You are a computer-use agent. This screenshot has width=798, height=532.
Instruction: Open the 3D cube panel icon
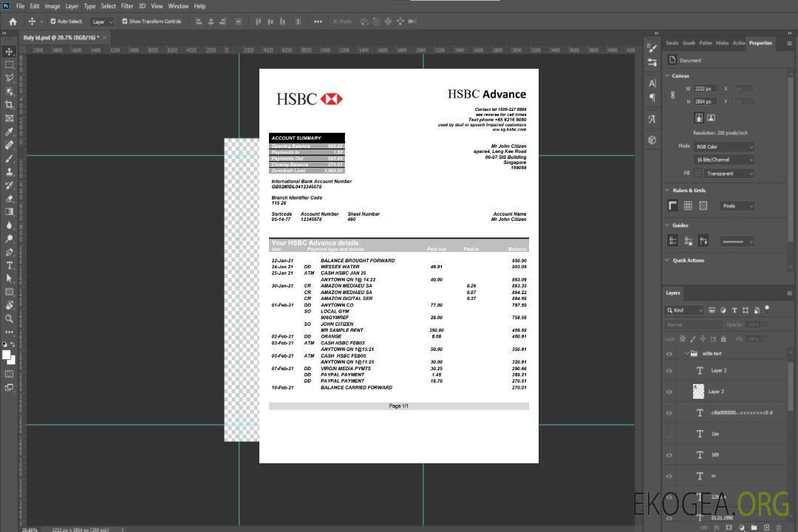[652, 140]
